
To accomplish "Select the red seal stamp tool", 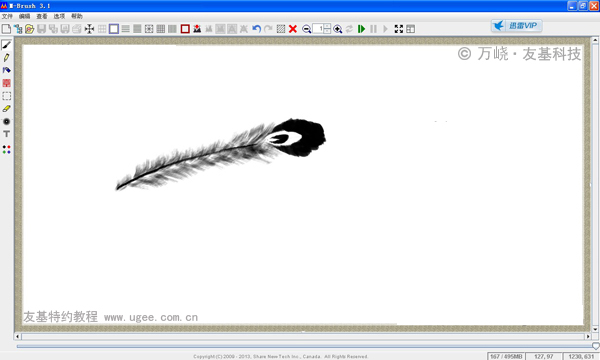I will tap(7, 83).
